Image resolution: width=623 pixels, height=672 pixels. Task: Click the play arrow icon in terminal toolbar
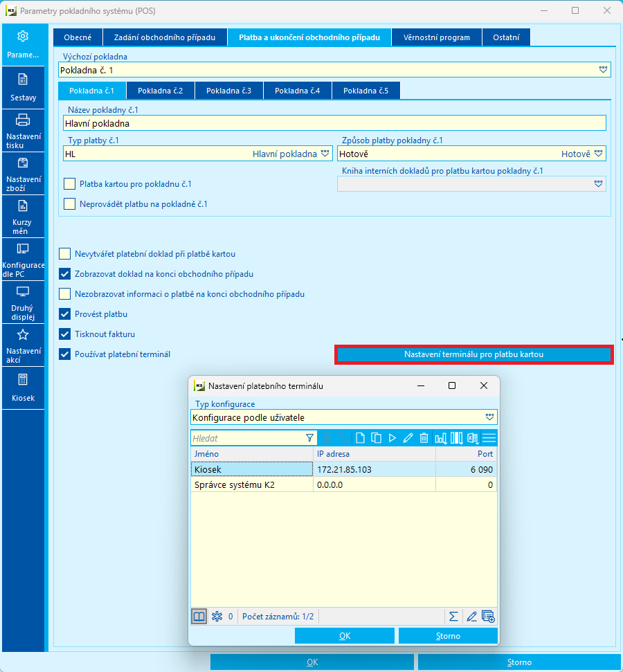click(392, 438)
